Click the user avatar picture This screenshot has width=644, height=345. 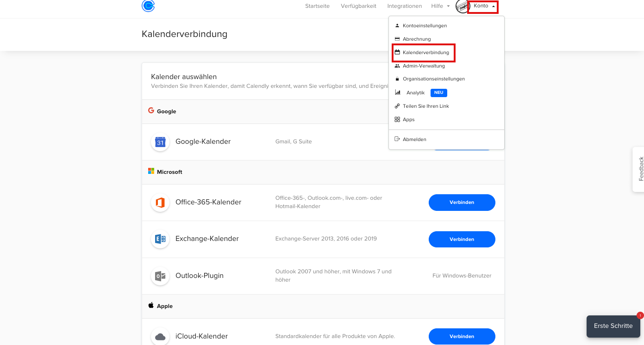(462, 6)
